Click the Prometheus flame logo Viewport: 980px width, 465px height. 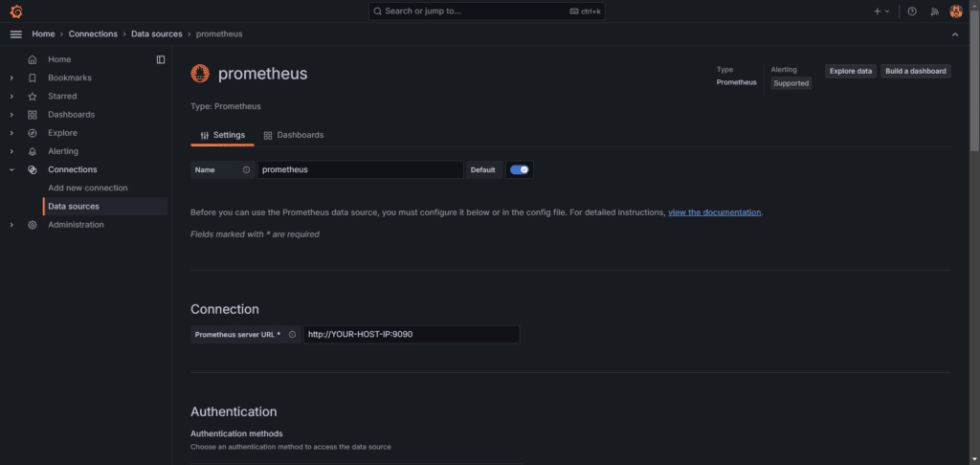(x=200, y=74)
